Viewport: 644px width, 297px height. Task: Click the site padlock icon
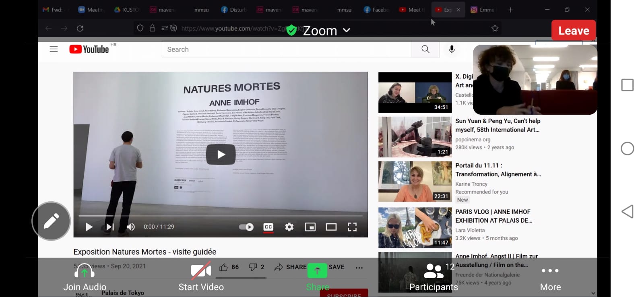153,28
